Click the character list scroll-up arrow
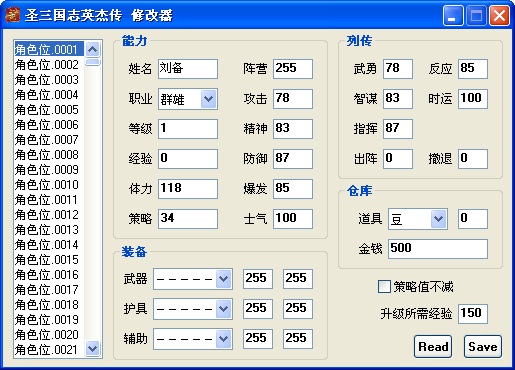Image resolution: width=515 pixels, height=370 pixels. coord(92,49)
